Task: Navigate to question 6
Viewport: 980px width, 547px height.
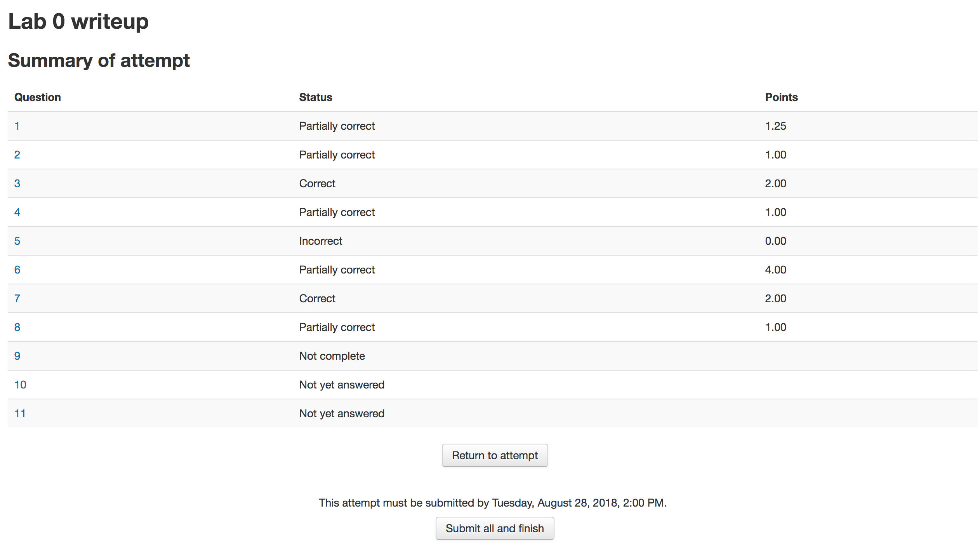Action: pyautogui.click(x=17, y=270)
